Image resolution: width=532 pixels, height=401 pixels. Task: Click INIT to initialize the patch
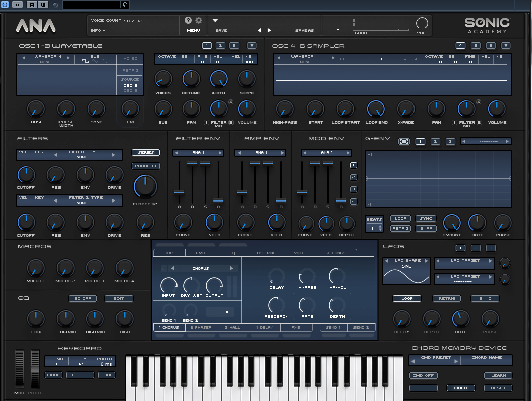coord(335,31)
